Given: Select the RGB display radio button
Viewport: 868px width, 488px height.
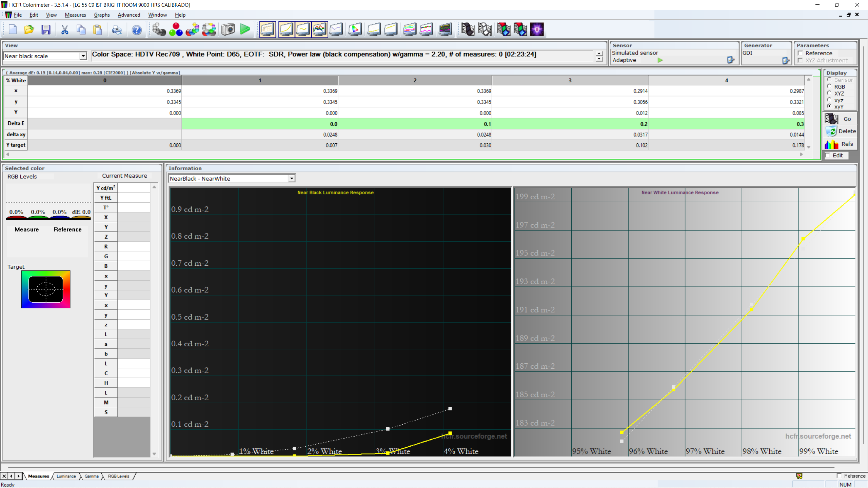Looking at the screenshot, I should pyautogui.click(x=829, y=86).
